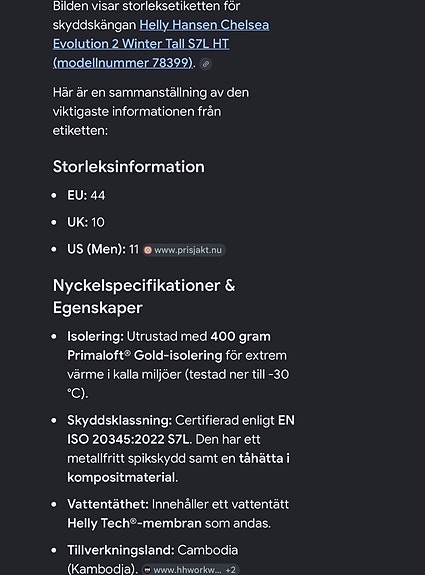Expand the +2 additional sources indicator
425x575 pixels.
pyautogui.click(x=231, y=569)
